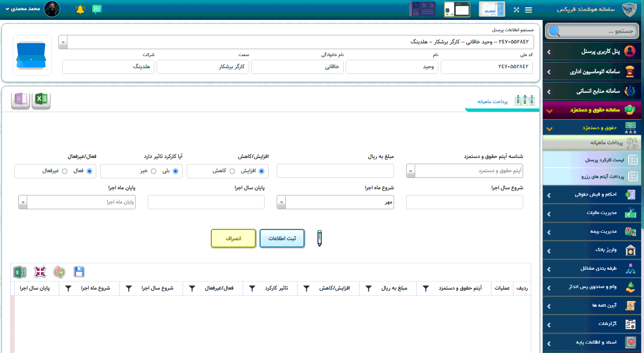Click the pencil edit icon beside buttons
The image size is (644, 353).
coord(319,238)
